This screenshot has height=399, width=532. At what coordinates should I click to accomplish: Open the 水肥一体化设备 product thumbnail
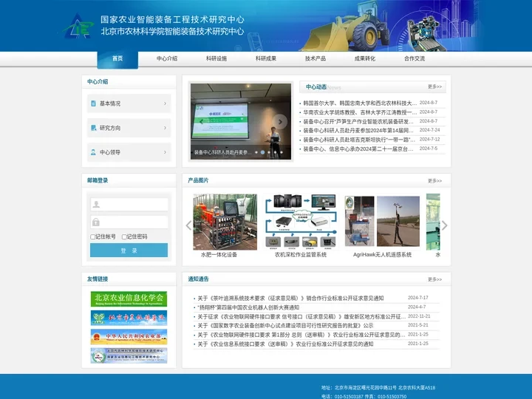(x=225, y=222)
